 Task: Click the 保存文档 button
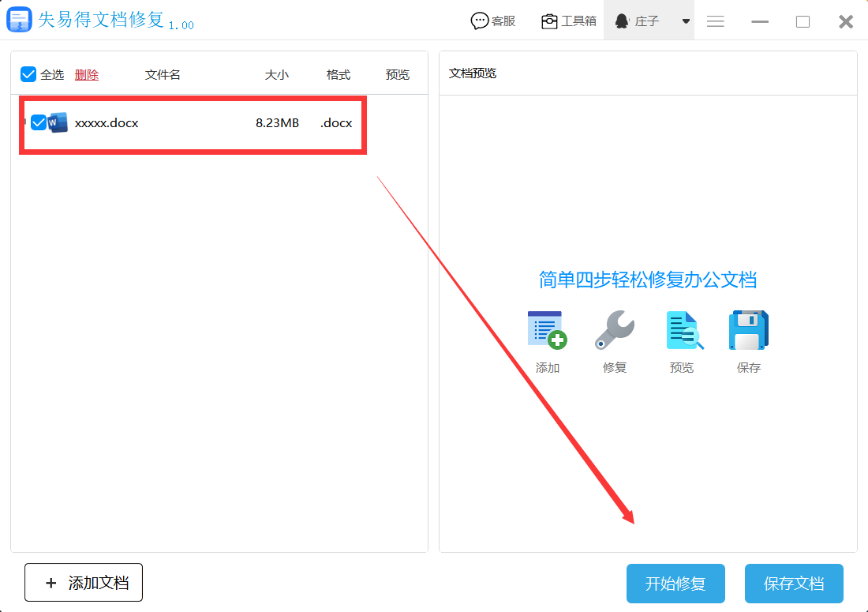[794, 584]
